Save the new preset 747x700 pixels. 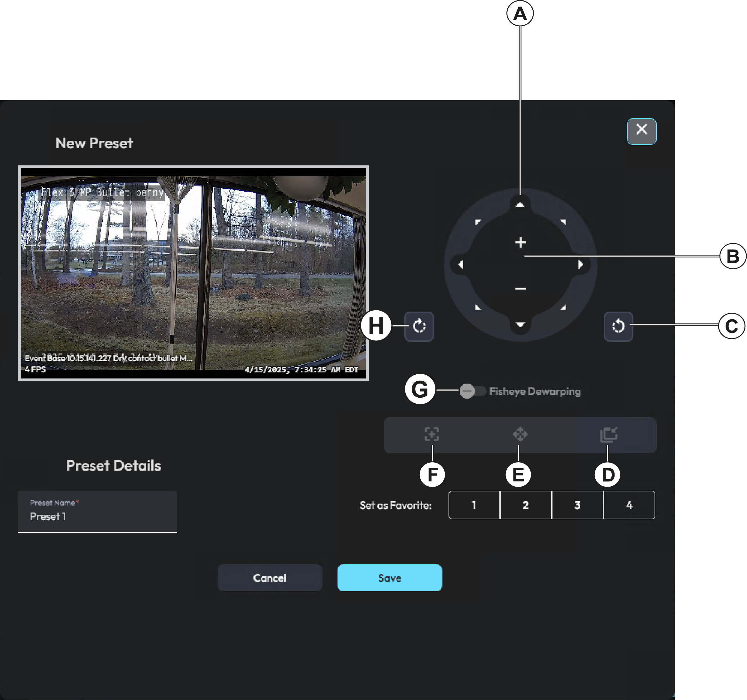pos(390,578)
